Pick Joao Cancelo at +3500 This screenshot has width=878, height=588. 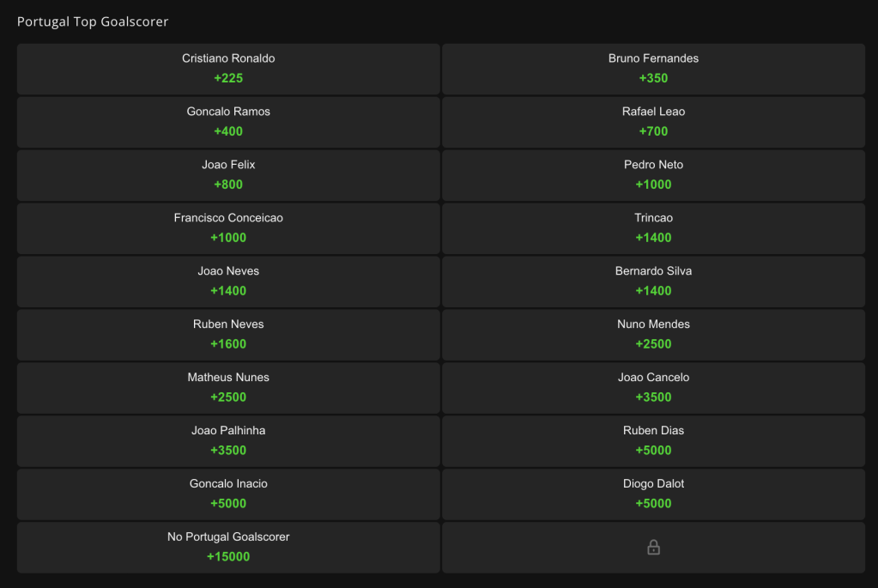click(x=653, y=388)
